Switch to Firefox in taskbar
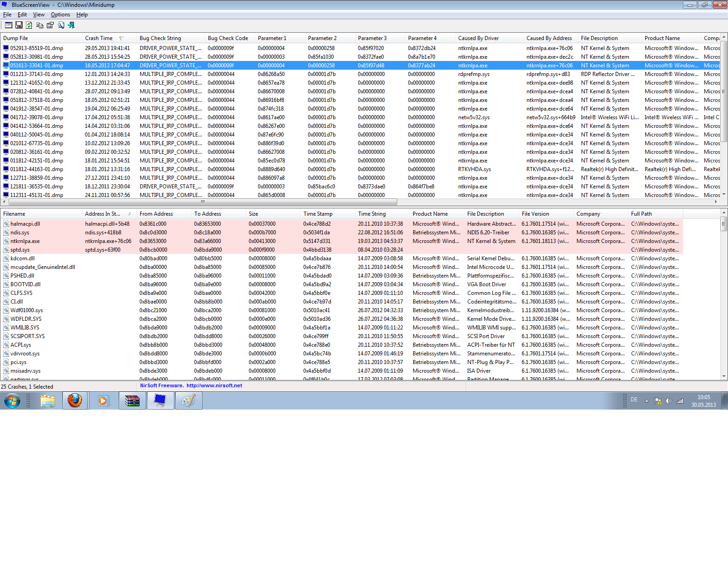This screenshot has width=728, height=572. [x=75, y=401]
